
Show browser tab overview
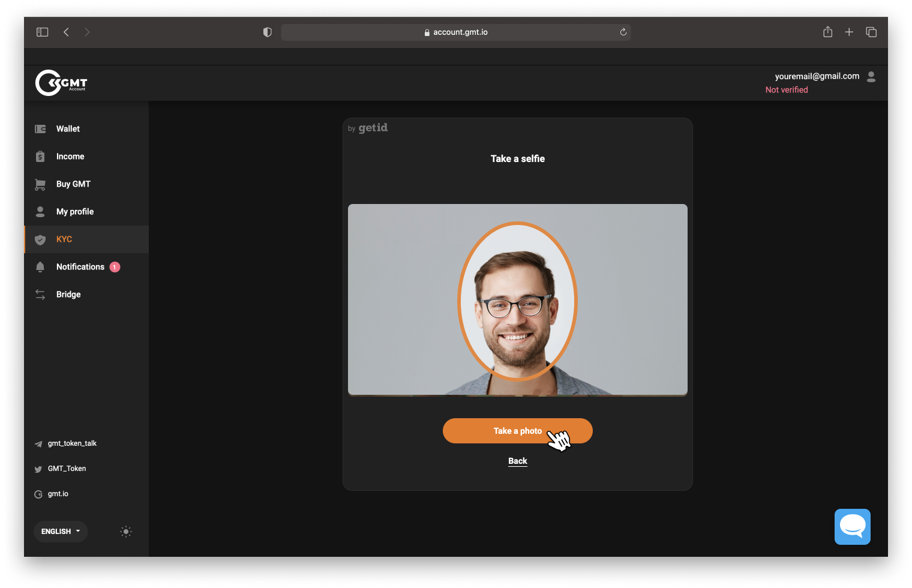(871, 32)
